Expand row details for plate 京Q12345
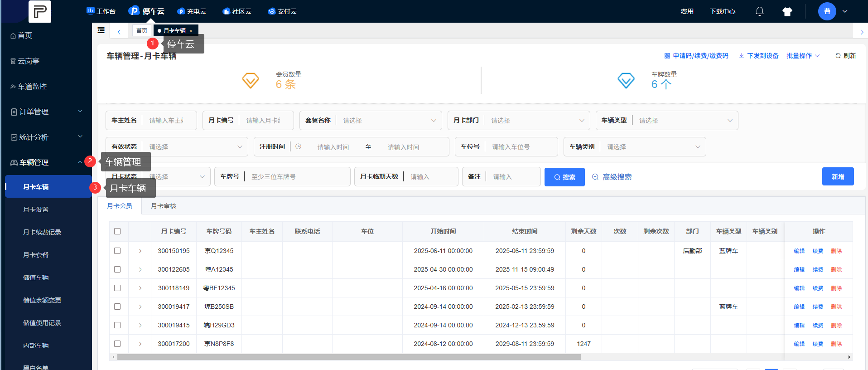Screen dimensions: 868x370 point(140,251)
